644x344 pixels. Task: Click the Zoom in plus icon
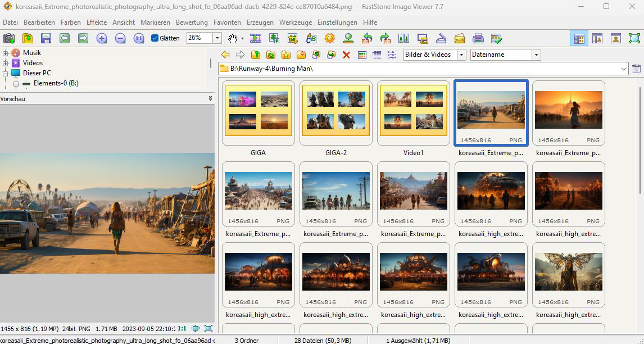click(102, 38)
